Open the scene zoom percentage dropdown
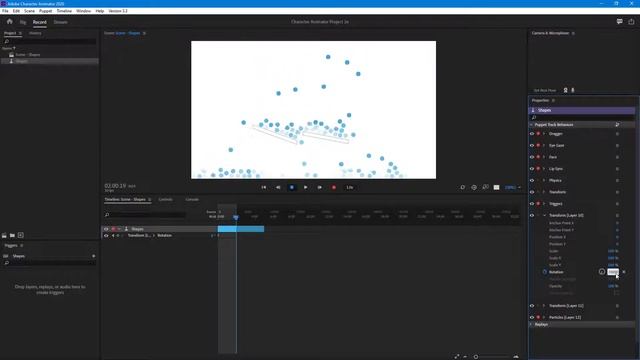 click(x=513, y=187)
